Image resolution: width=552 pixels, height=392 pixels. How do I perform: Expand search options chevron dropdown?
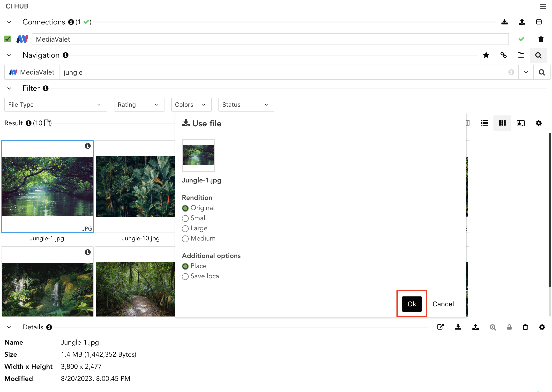coord(526,72)
